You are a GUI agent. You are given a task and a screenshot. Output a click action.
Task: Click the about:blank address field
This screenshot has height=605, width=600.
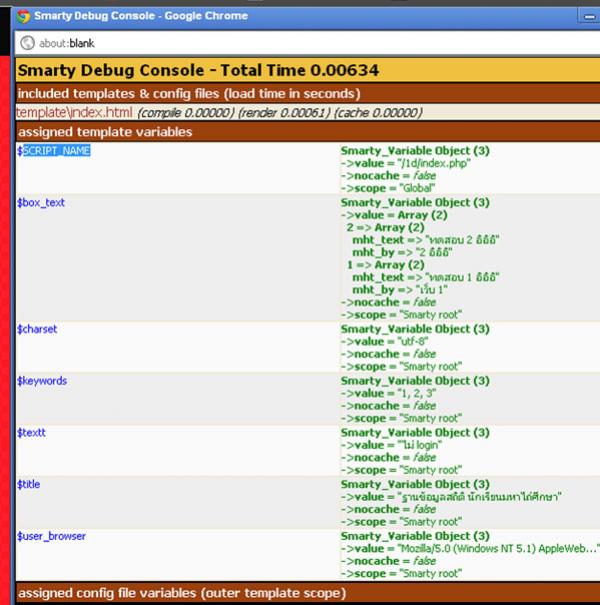point(309,43)
